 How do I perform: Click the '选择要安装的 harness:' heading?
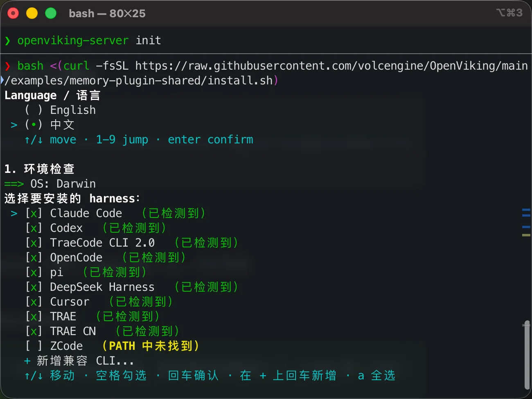coord(72,199)
